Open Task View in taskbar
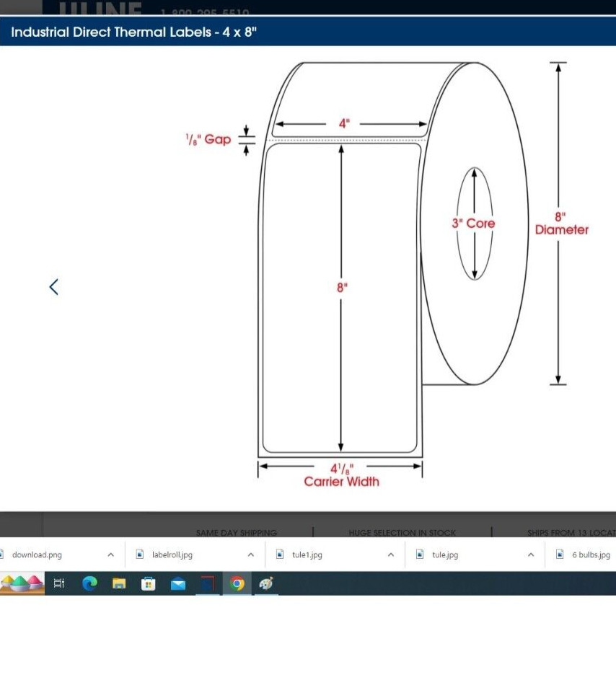Viewport: 616px width, 698px height. tap(59, 583)
